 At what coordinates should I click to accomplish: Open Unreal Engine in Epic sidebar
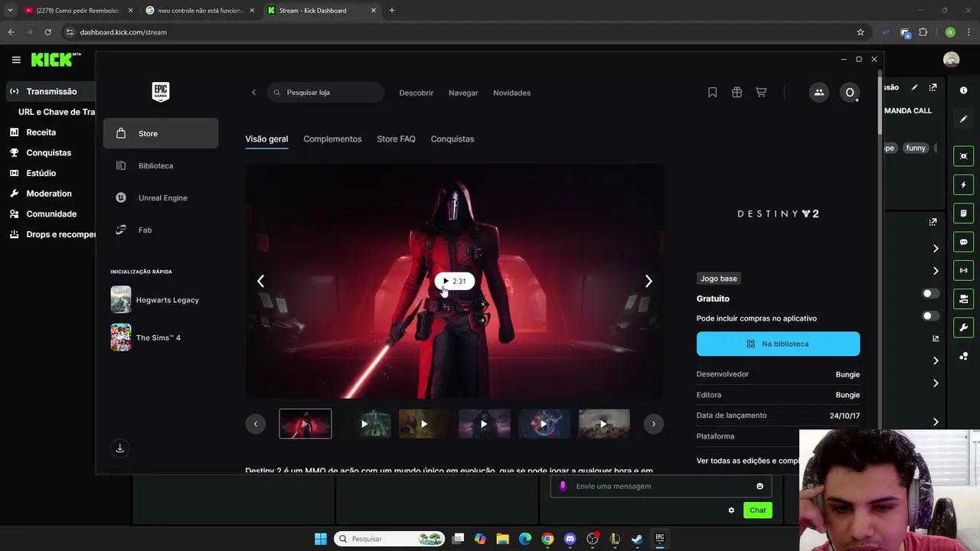click(161, 197)
